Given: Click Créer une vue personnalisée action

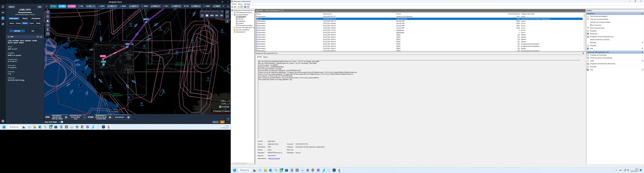Looking at the screenshot, I should (599, 19).
